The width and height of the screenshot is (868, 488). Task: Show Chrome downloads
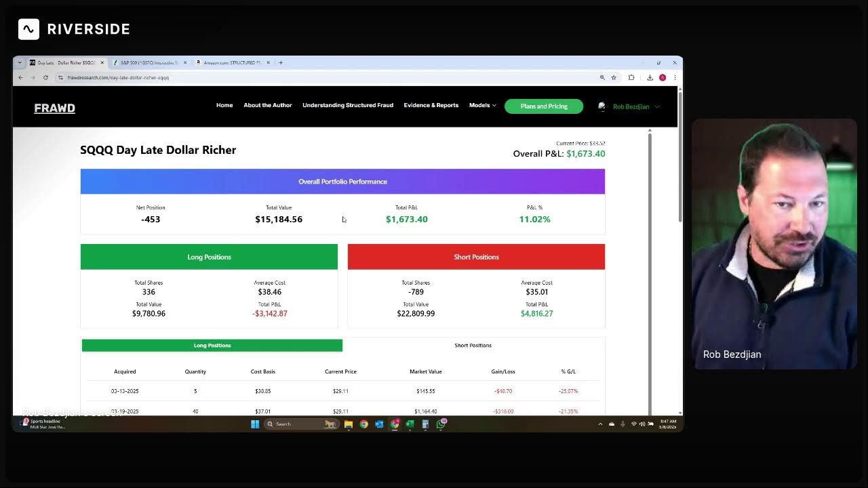tap(650, 77)
